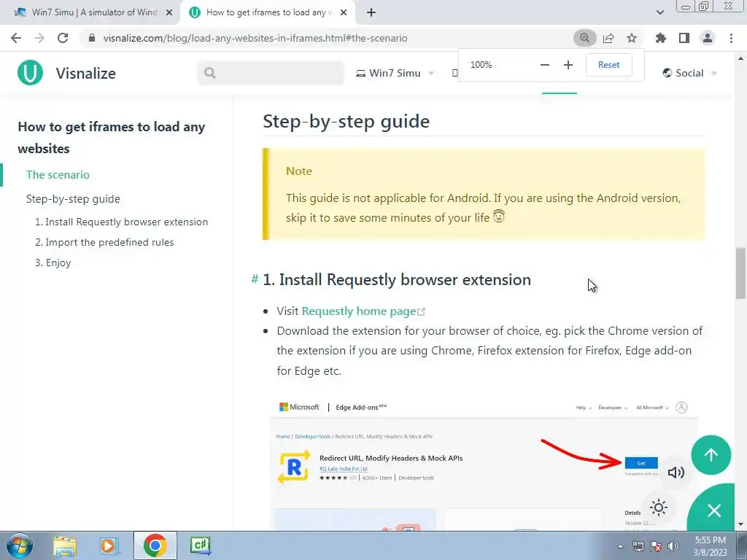Screen dimensions: 747x560
Task: Open a new tab with the plus button
Action: [x=371, y=13]
